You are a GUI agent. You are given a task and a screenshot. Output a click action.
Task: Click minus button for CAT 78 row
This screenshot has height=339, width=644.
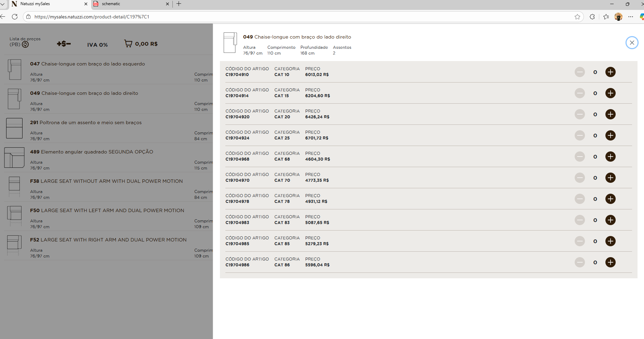tap(579, 199)
